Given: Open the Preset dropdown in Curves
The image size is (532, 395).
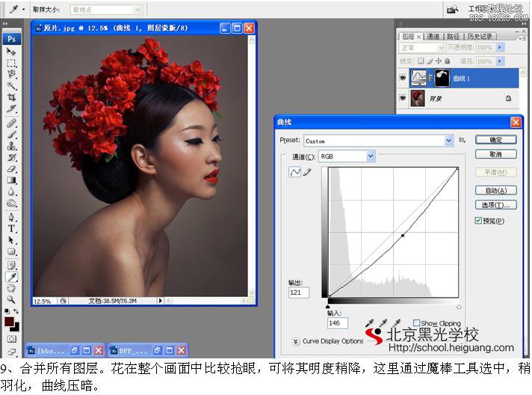Looking at the screenshot, I should point(449,141).
